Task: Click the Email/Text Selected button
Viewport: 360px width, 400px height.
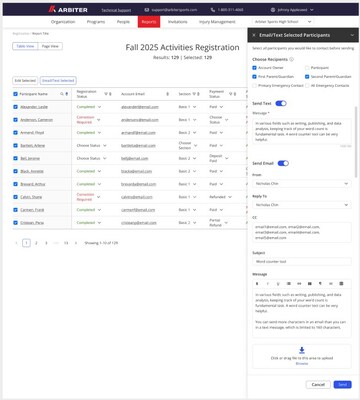Action: pos(58,81)
